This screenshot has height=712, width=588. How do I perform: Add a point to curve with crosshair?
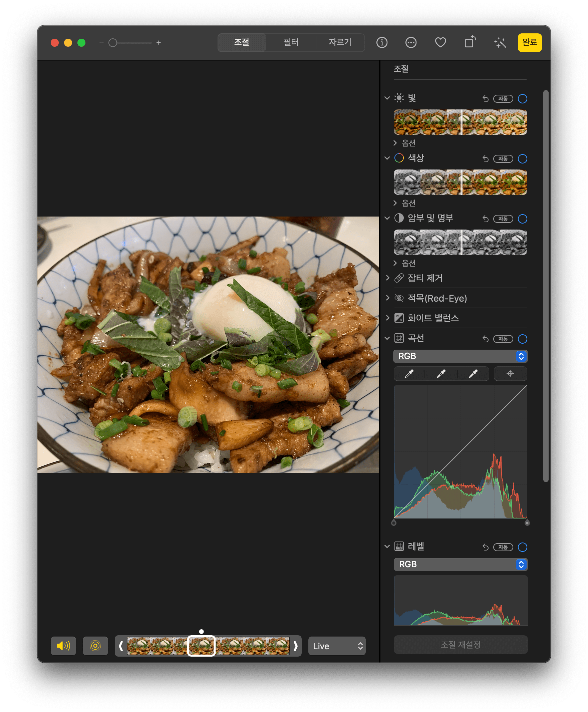[x=510, y=374]
